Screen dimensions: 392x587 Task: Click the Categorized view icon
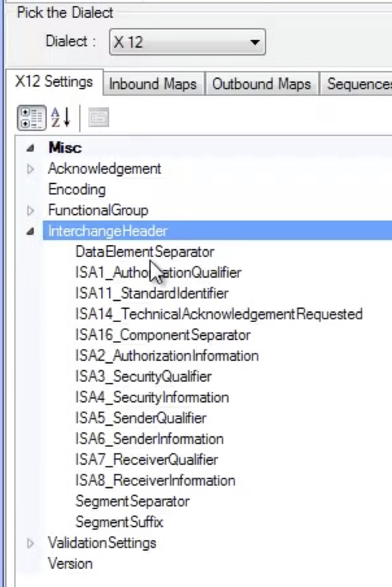point(31,118)
